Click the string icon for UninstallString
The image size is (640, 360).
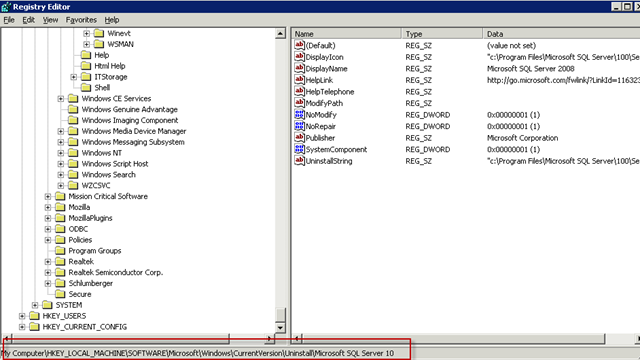click(x=299, y=161)
